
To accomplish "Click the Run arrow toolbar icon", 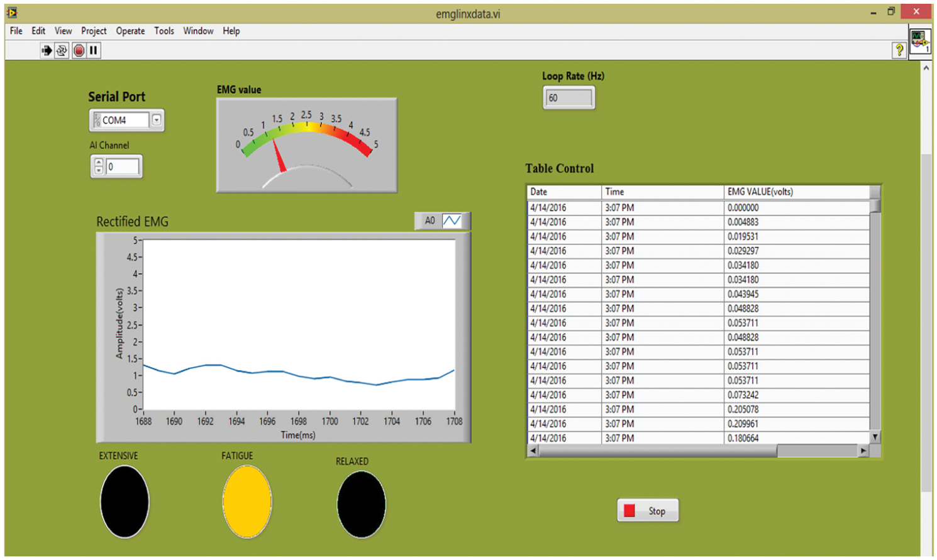I will [47, 50].
